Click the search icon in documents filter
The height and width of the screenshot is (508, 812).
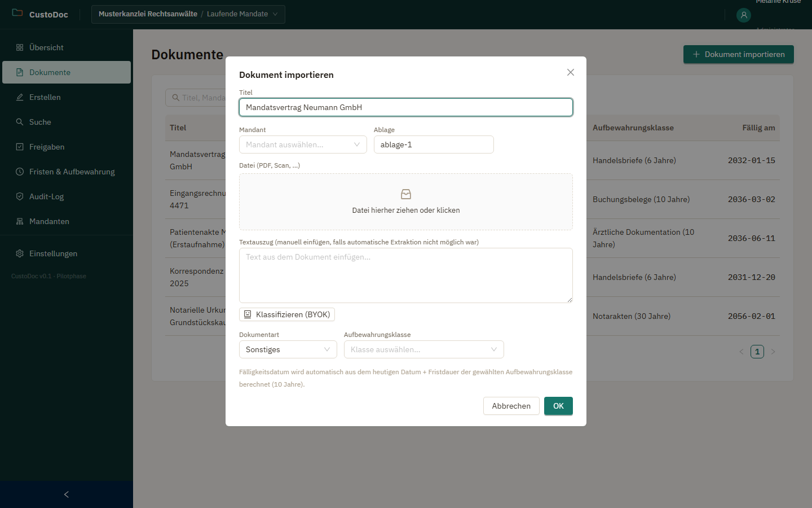pos(176,98)
